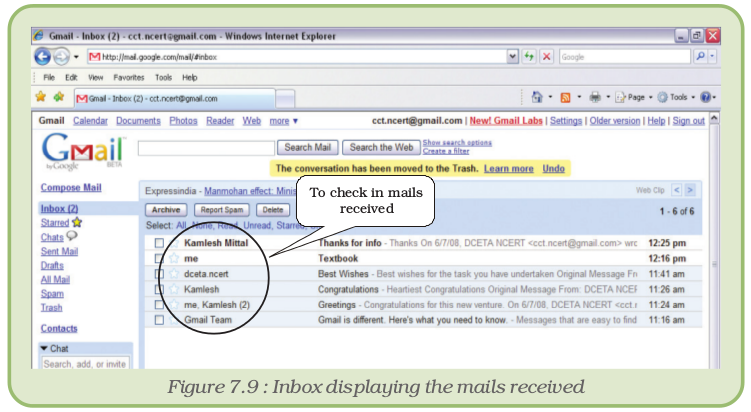Screen dimensions: 751x412
Task: Open the Reader link
Action: point(220,121)
